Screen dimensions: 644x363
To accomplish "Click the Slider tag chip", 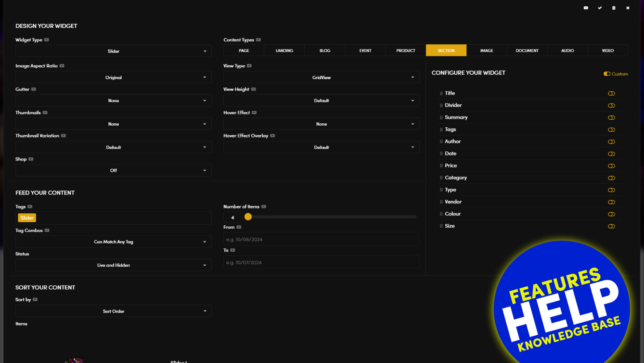I will 27,218.
